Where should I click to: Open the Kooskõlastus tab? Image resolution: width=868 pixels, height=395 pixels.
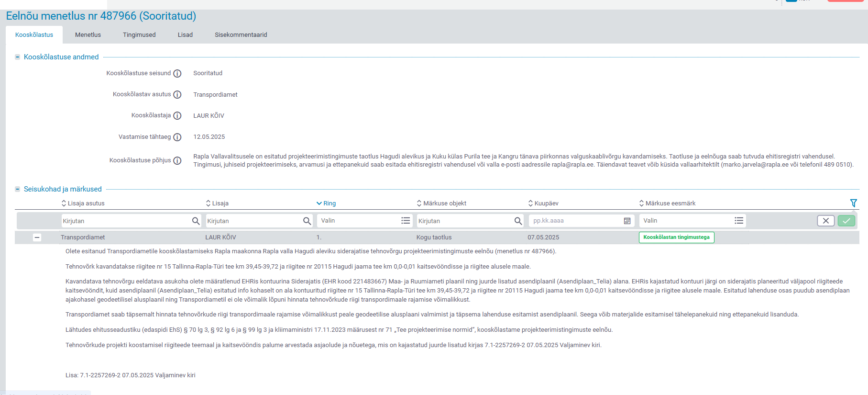(x=34, y=35)
